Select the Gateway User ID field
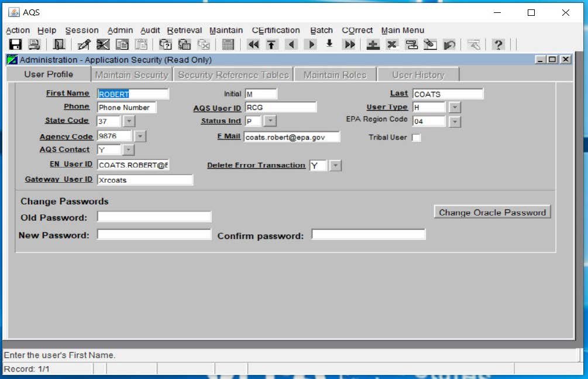Viewport: 588px width, 379px height. [x=145, y=180]
